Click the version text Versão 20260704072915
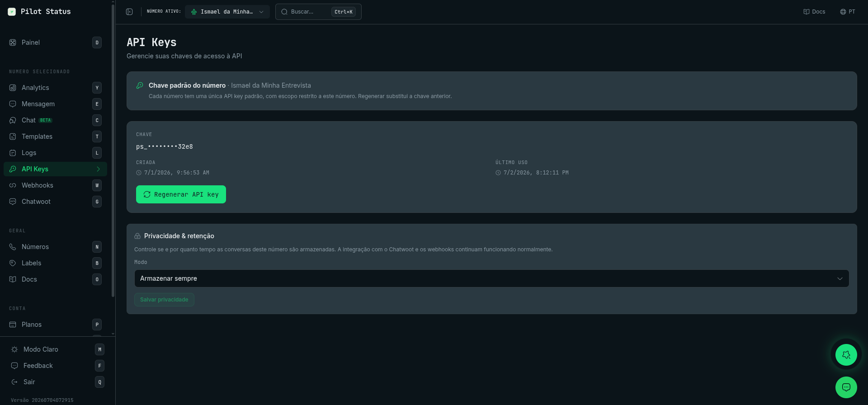 click(42, 400)
